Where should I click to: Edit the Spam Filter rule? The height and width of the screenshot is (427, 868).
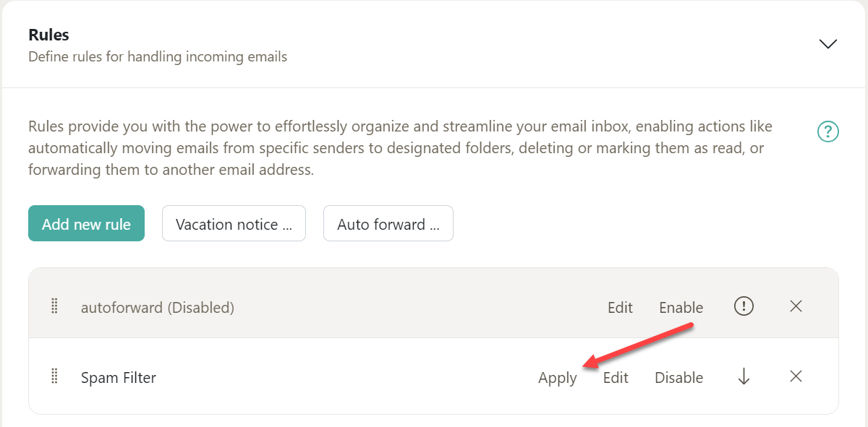coord(616,377)
